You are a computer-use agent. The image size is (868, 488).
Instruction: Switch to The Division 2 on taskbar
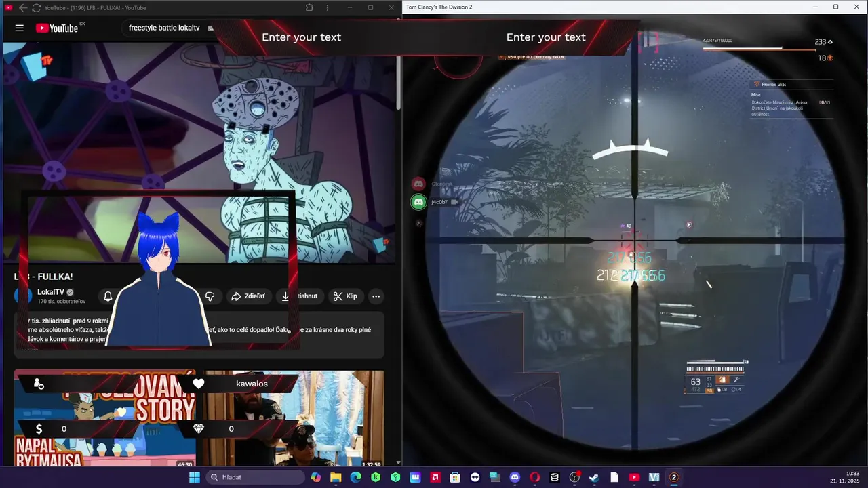pos(674,477)
